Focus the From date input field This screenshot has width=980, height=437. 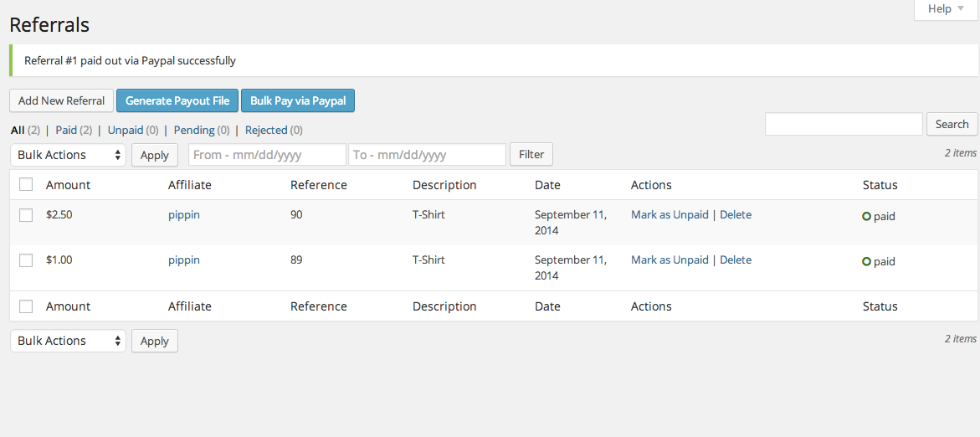pos(267,155)
